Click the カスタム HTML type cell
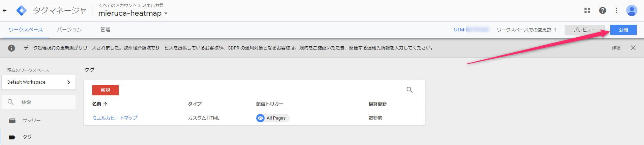644x145 pixels. [x=204, y=118]
